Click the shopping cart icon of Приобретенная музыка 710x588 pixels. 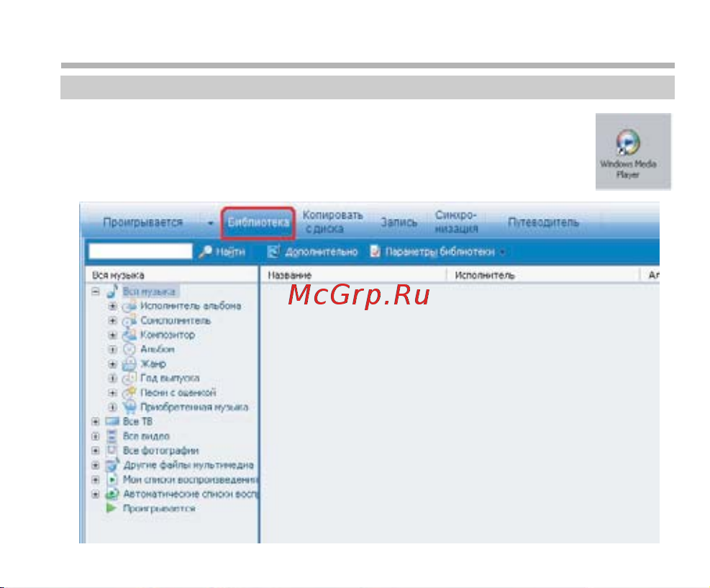[129, 407]
